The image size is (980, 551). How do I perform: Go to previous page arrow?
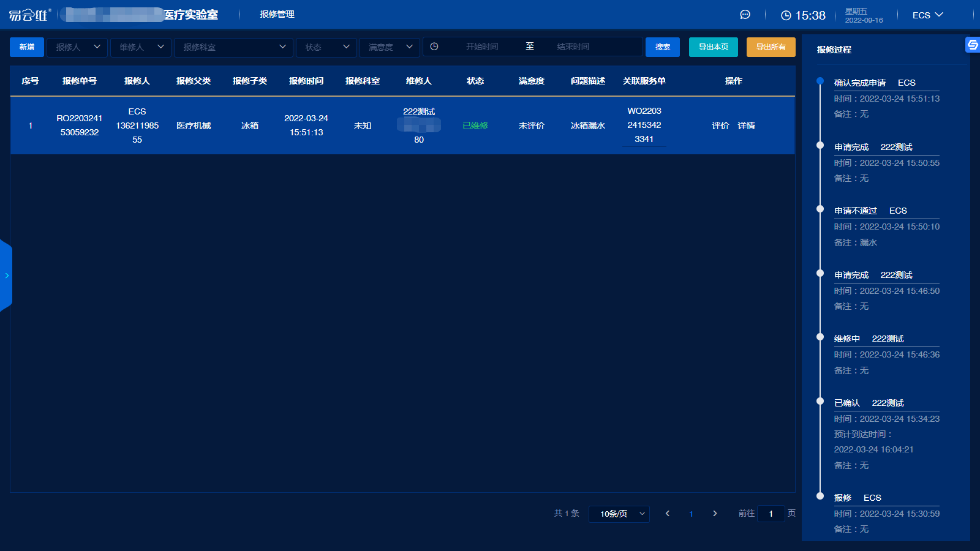(668, 514)
